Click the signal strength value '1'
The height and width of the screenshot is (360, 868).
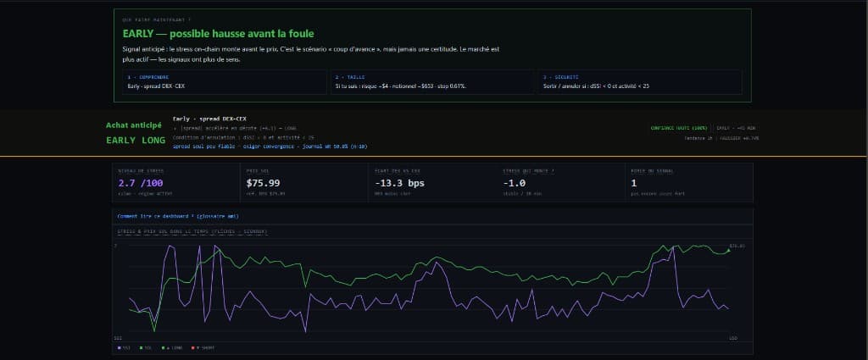(x=634, y=183)
